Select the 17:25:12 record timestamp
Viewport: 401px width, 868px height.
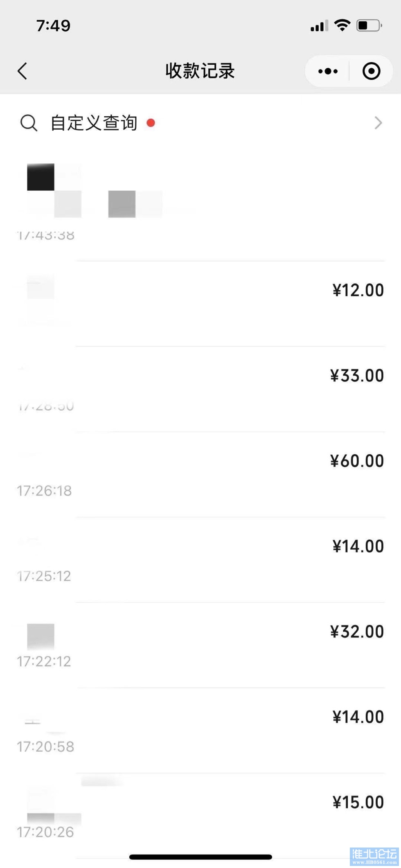44,576
